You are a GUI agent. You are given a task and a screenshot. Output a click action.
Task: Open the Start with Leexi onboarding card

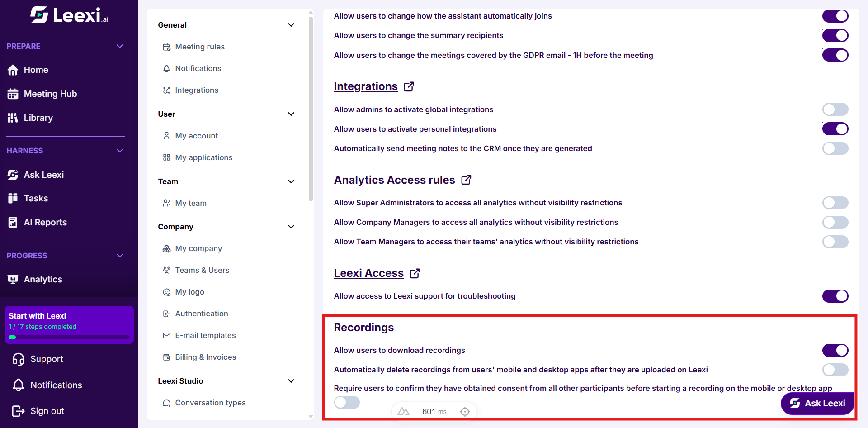69,325
